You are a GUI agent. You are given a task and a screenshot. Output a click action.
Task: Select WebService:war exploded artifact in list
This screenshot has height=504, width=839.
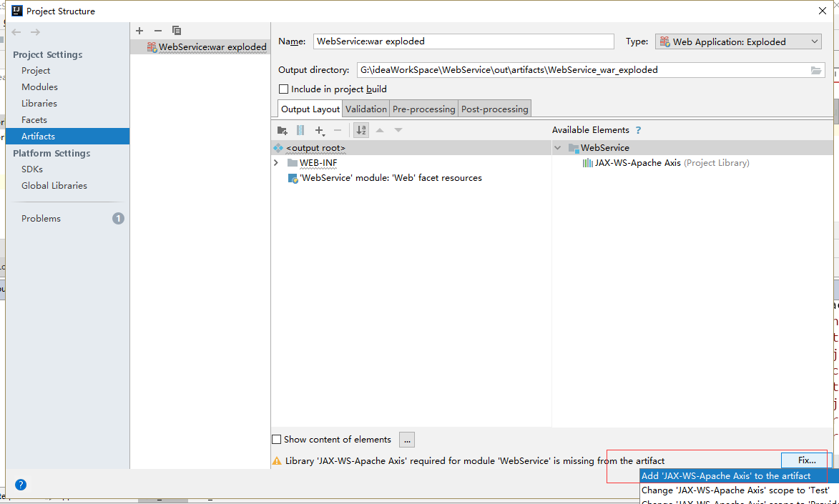point(200,47)
